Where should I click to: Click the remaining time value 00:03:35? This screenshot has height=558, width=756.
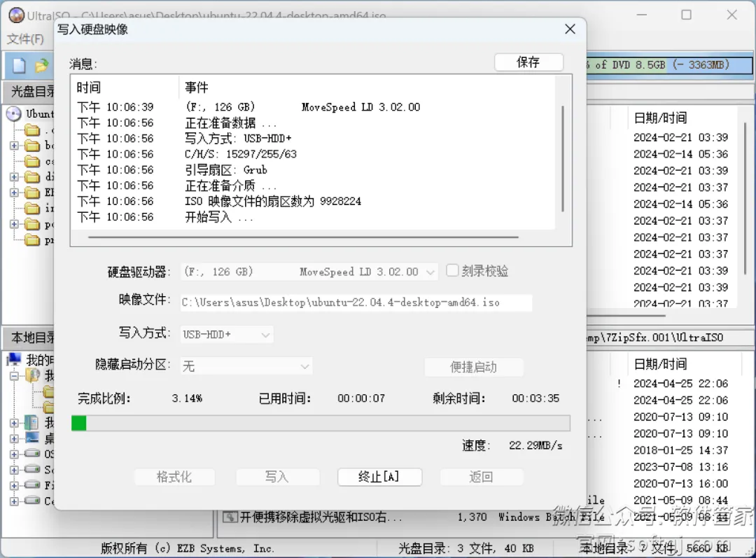[x=535, y=398]
